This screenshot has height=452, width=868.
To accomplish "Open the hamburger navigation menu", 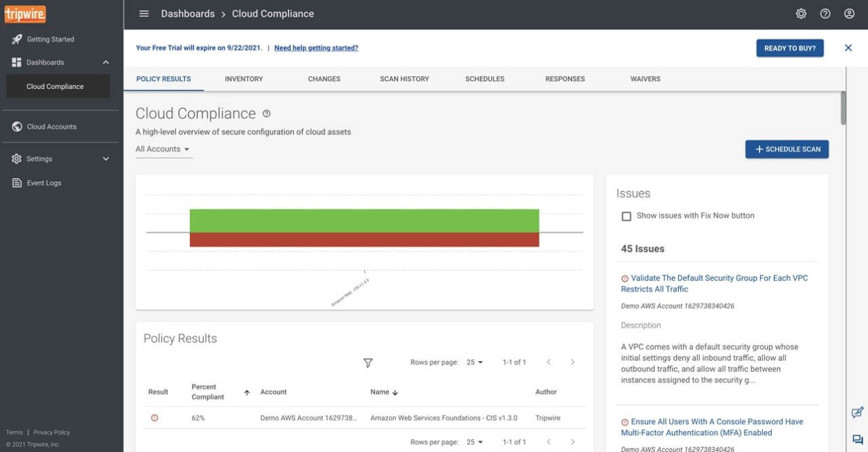I will tap(143, 14).
